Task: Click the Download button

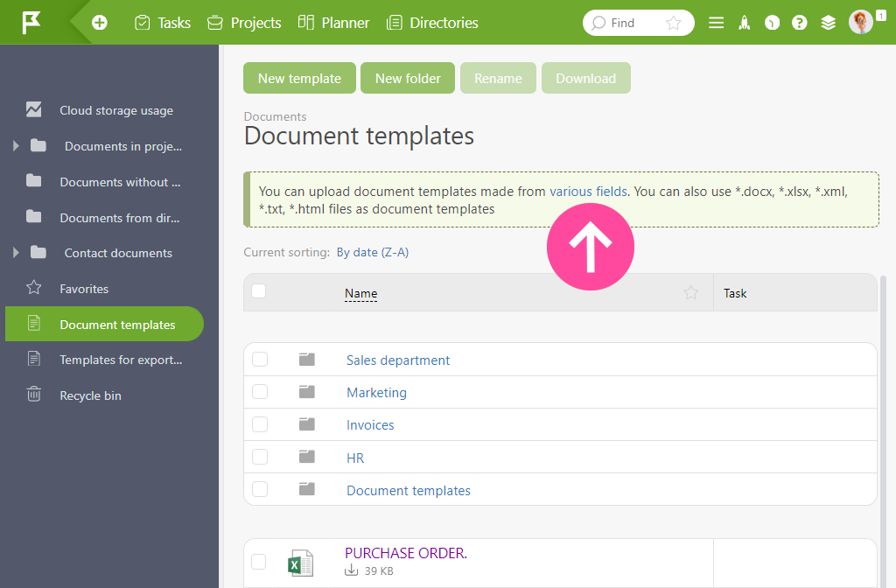Action: (x=585, y=78)
